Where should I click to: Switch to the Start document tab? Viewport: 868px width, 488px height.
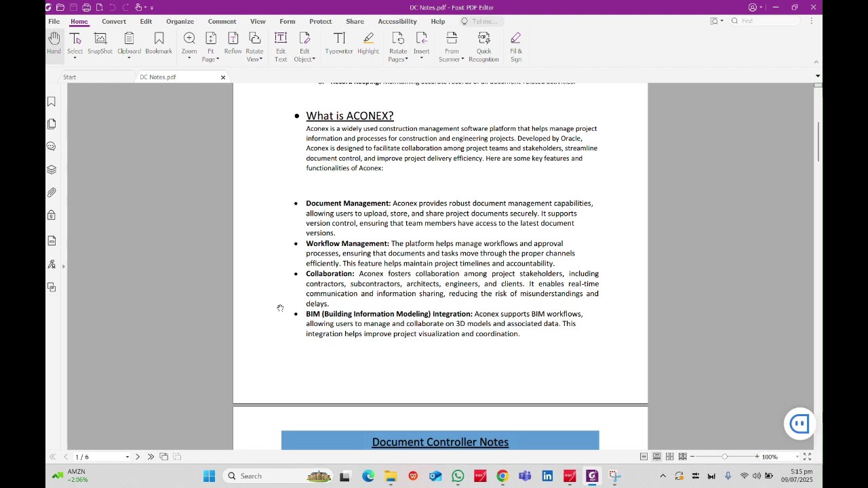70,77
